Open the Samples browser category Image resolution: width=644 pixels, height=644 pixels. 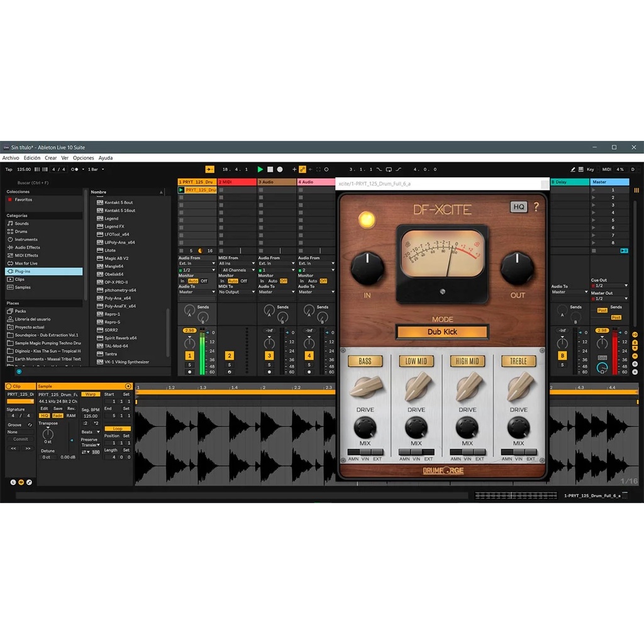23,287
